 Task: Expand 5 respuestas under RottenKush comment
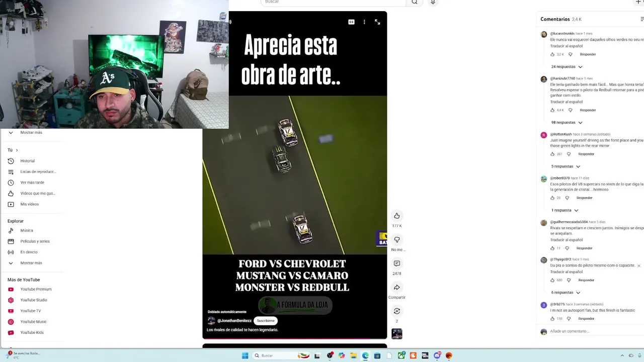(566, 166)
